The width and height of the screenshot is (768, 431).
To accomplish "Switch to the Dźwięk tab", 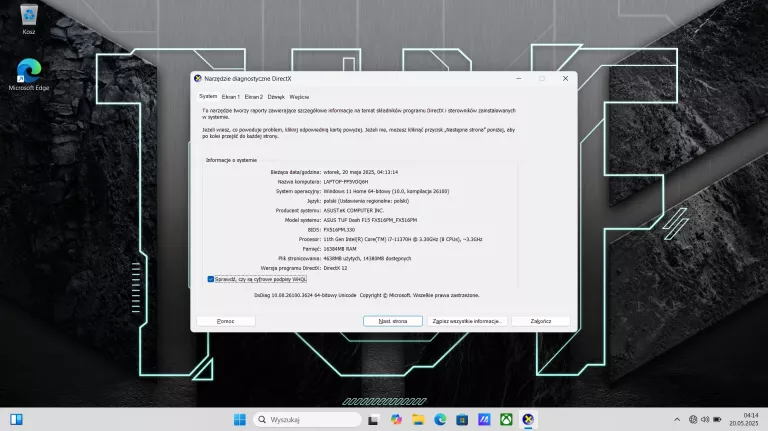I will [276, 97].
